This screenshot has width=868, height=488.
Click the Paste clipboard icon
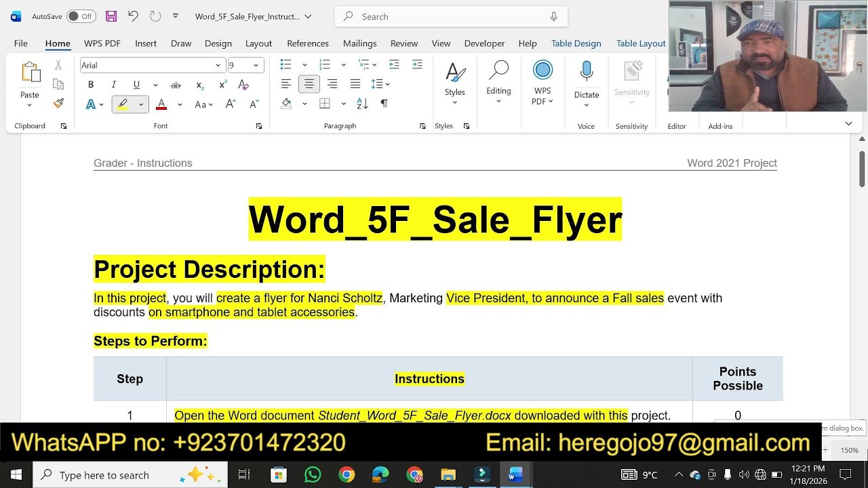pos(30,73)
